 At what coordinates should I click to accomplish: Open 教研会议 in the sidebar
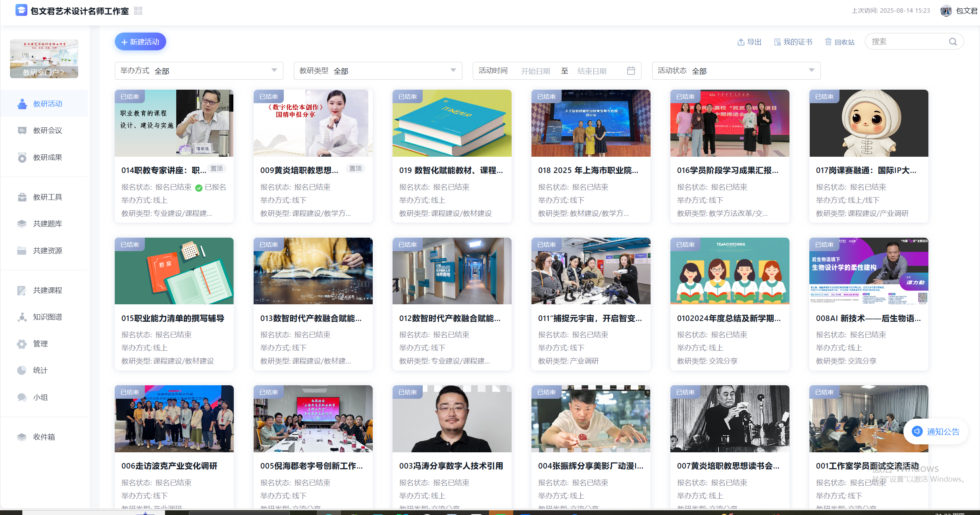[x=47, y=131]
